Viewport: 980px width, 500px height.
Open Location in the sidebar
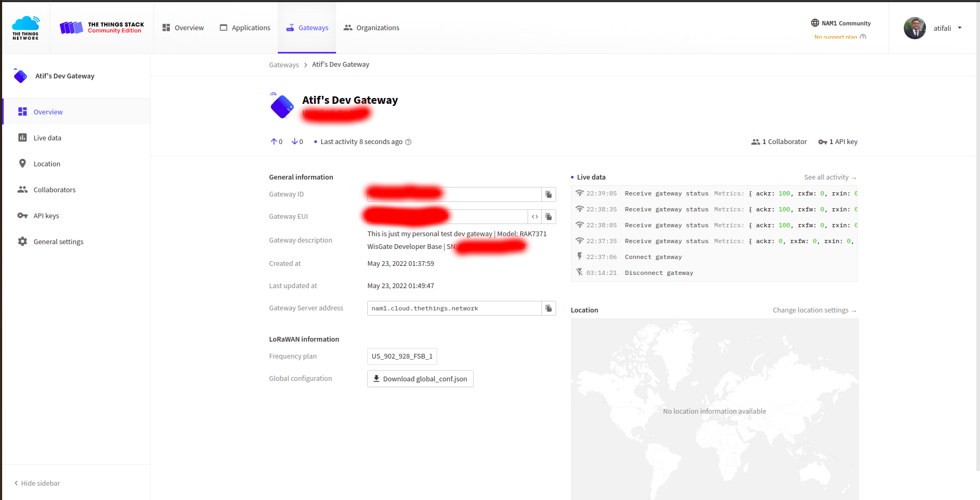(76, 164)
